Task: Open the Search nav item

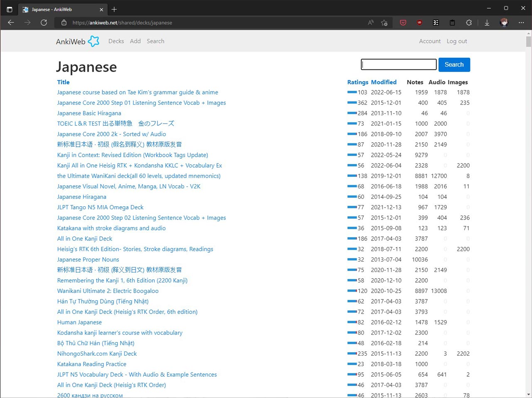Action: (155, 41)
